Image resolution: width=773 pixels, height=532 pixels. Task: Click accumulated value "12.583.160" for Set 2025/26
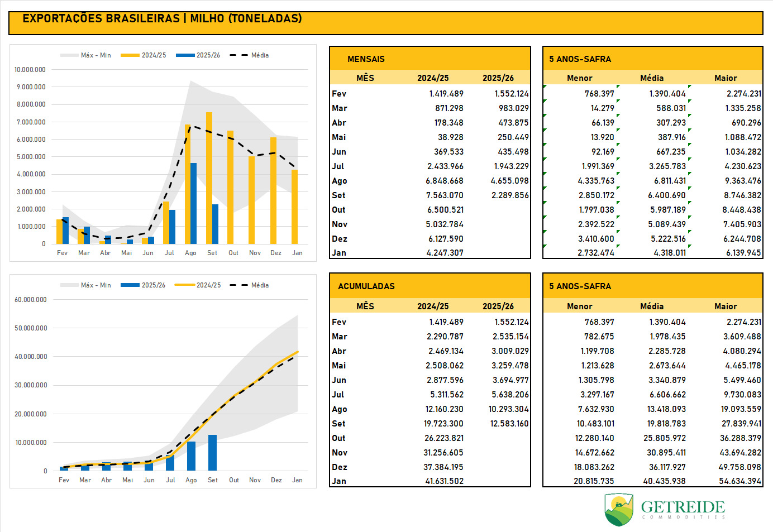click(509, 424)
